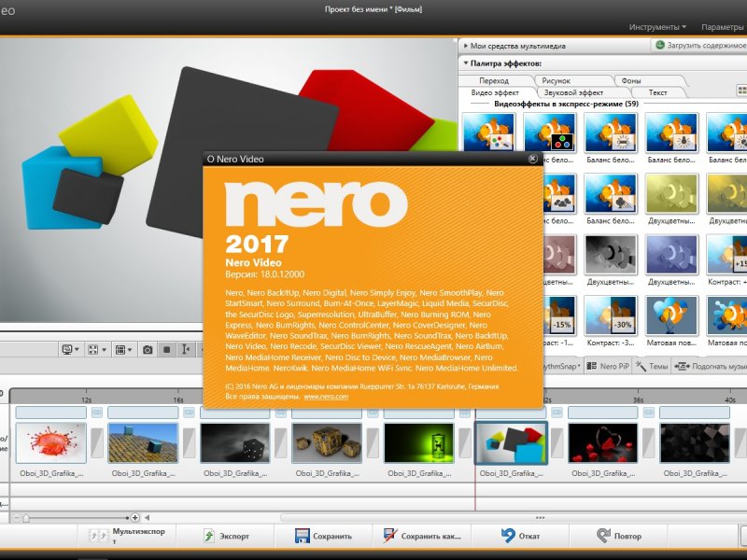Image resolution: width=747 pixels, height=560 pixels.
Task: Select the Звуковой эффект tab
Action: point(573,92)
